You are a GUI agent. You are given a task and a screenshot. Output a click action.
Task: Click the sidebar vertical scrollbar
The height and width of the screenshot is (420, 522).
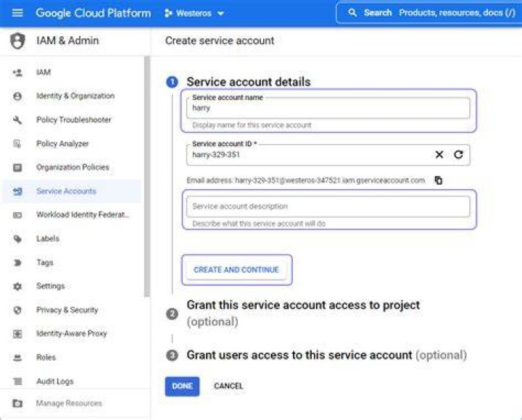(x=146, y=176)
